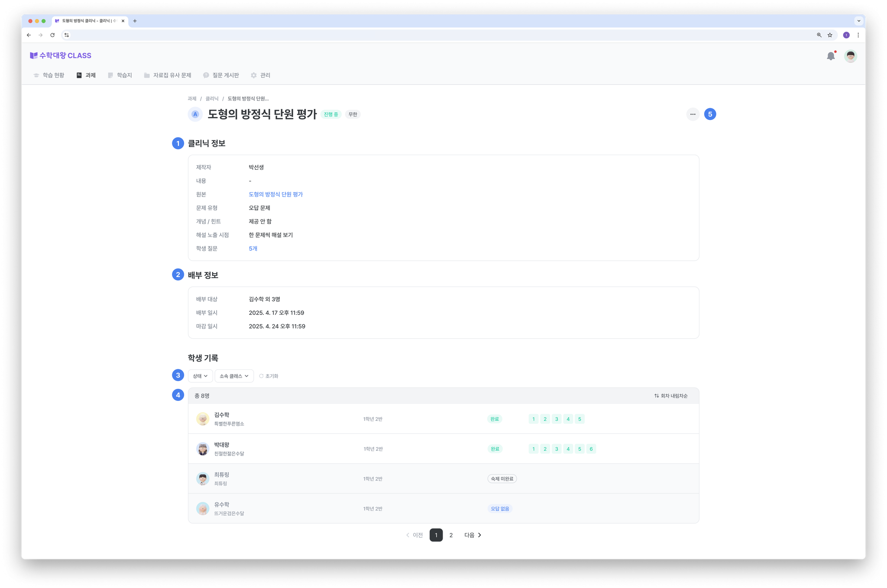The image size is (887, 588).
Task: Open the original 도형의 방정식 단원 평가 link
Action: coord(275,194)
